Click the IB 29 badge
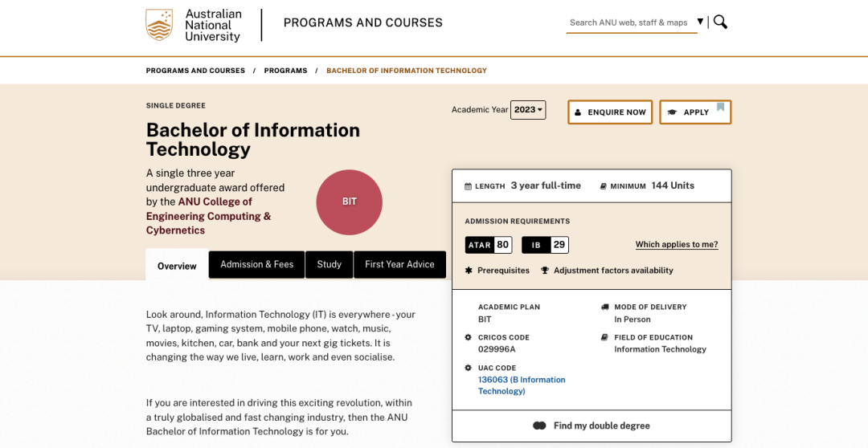The height and width of the screenshot is (448, 868). tap(545, 244)
